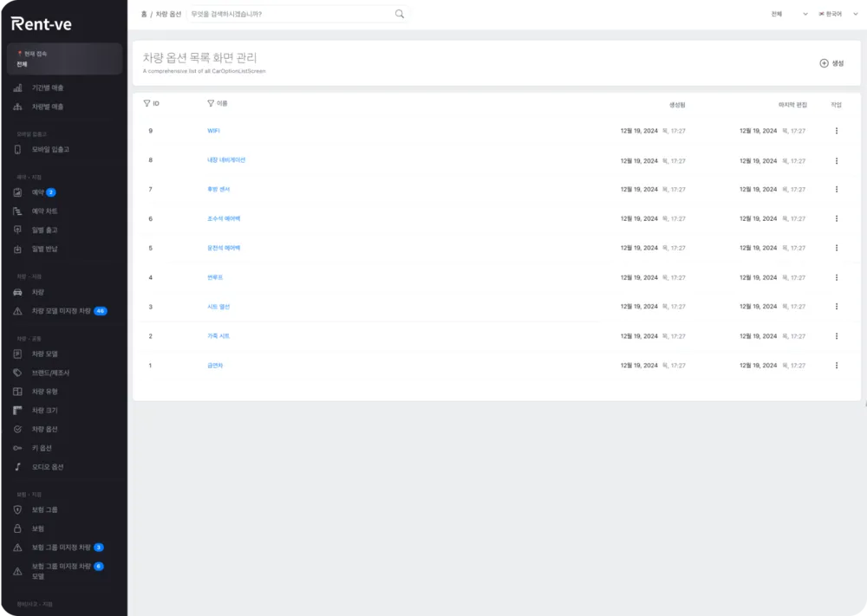This screenshot has width=867, height=616.
Task: Open the actions menu for the 후방 센서 row
Action: (837, 190)
